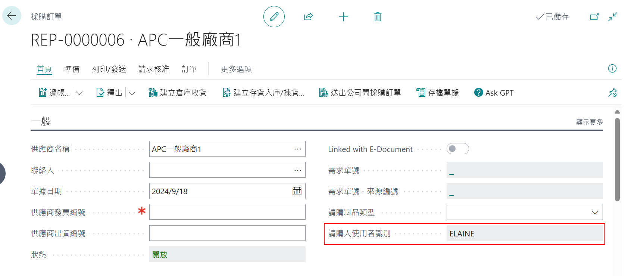Click the 單據日期 date field
The image size is (644, 276).
227,191
